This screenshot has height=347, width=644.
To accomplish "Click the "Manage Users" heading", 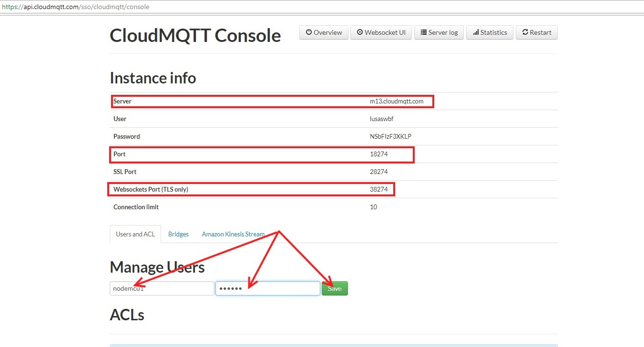I will [x=157, y=267].
